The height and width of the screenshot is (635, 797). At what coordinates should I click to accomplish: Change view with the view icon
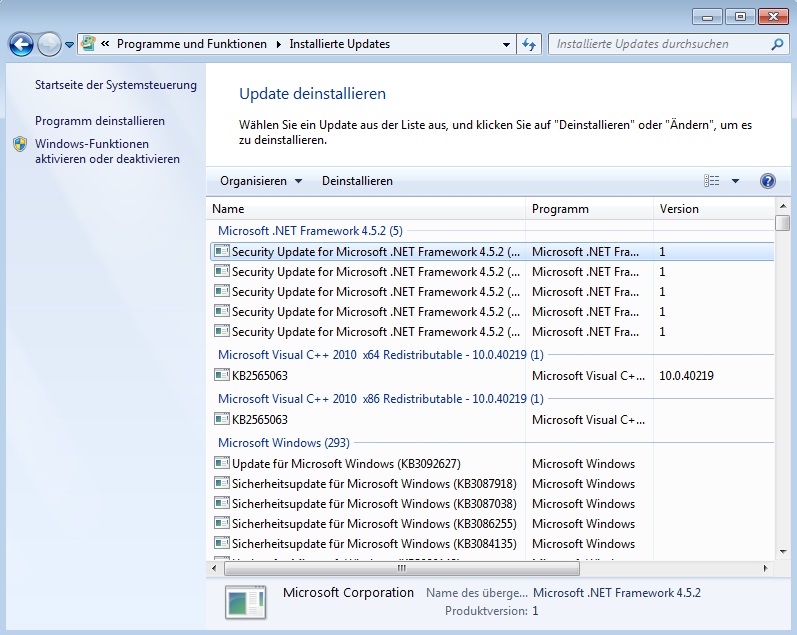click(712, 180)
